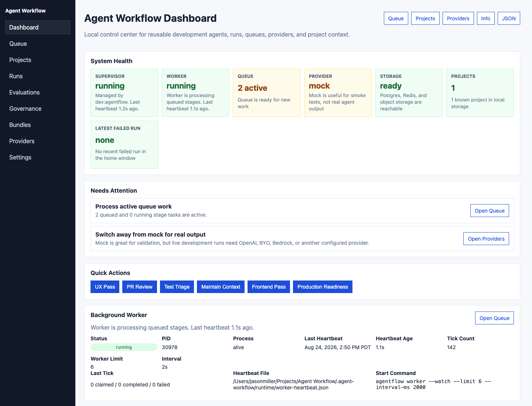Open Providers from the left sidebar
The image size is (532, 406).
tap(38, 141)
